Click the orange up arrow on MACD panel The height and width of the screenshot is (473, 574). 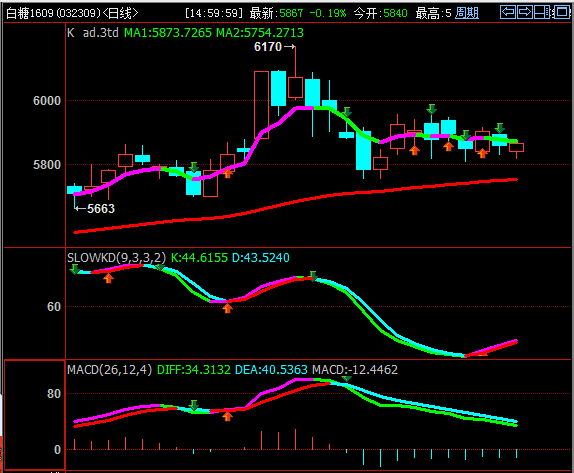coord(227,416)
